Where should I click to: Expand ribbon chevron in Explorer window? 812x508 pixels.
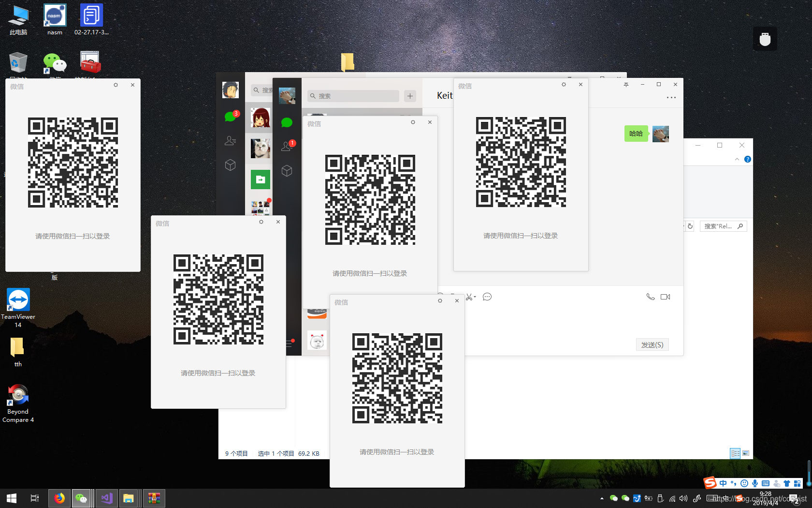pyautogui.click(x=737, y=159)
